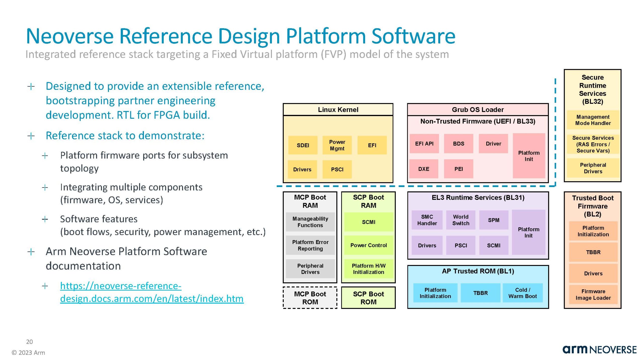
Task: Select the Manageability Functions block
Action: [310, 222]
